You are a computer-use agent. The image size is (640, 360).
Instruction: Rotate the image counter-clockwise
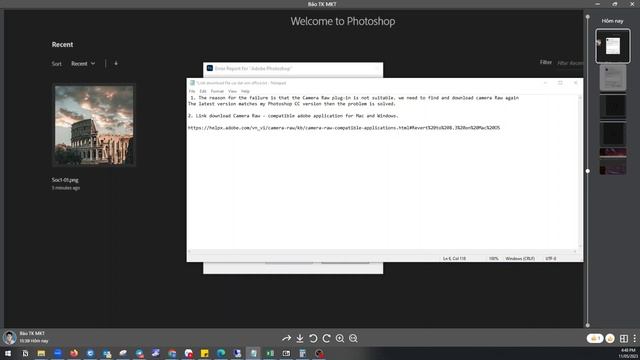pos(313,338)
